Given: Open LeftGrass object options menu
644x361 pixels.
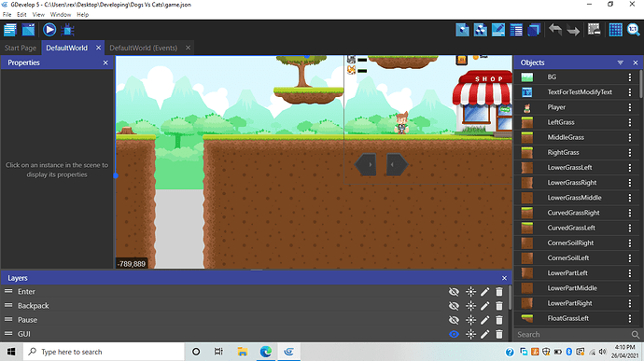Looking at the screenshot, I should [630, 122].
